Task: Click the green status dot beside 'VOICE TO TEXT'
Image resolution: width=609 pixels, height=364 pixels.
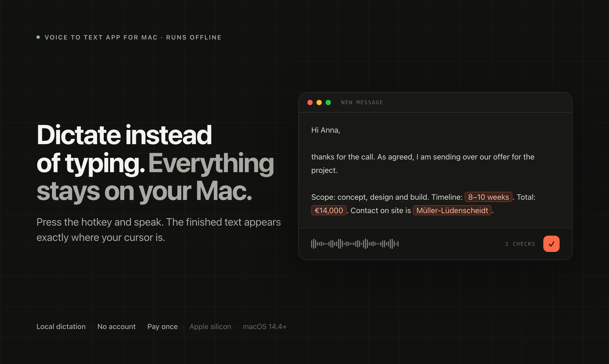Action: tap(38, 37)
